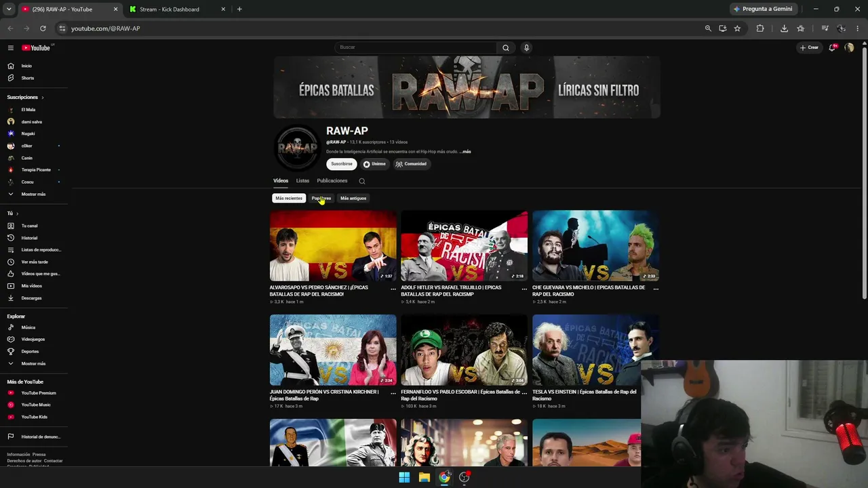The image size is (868, 488).
Task: Select the RAW-AP YouTube browser tab
Action: pyautogui.click(x=69, y=9)
